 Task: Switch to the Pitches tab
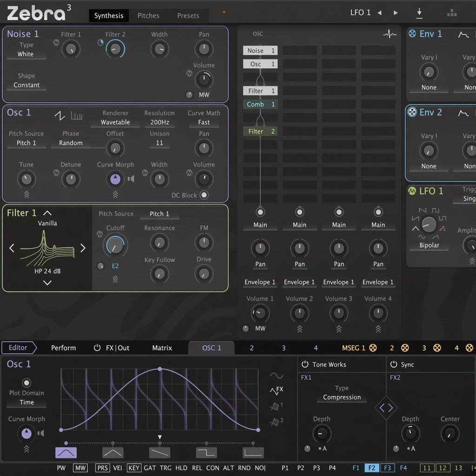(x=148, y=16)
